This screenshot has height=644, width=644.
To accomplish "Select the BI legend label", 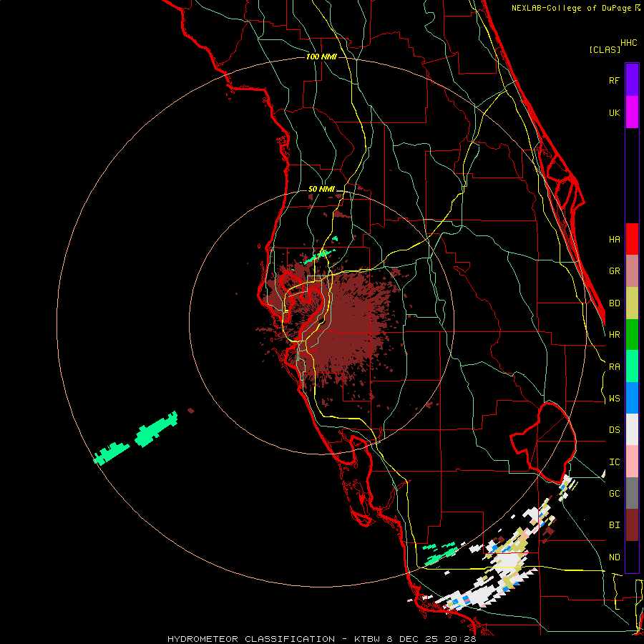I will click(614, 525).
